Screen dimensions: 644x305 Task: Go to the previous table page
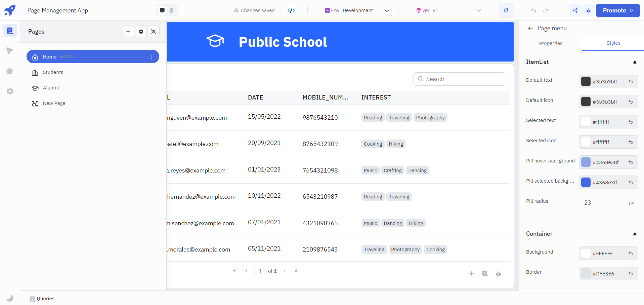246,270
